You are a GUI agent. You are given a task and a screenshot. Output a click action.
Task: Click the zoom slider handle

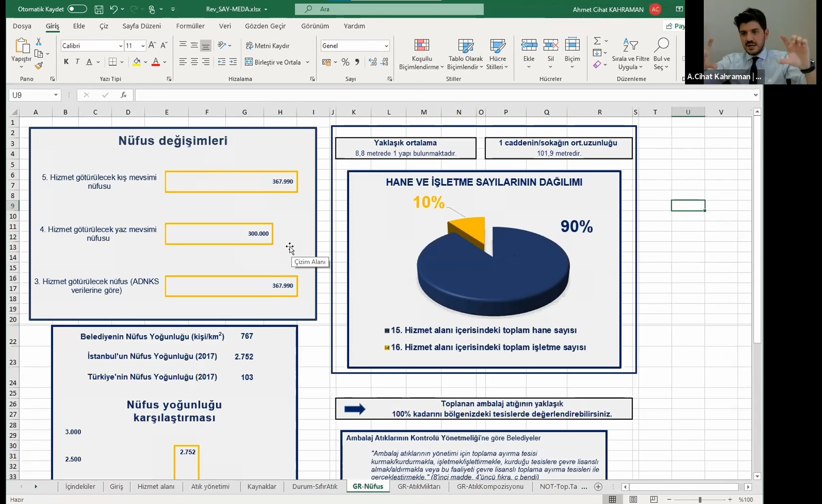click(700, 499)
